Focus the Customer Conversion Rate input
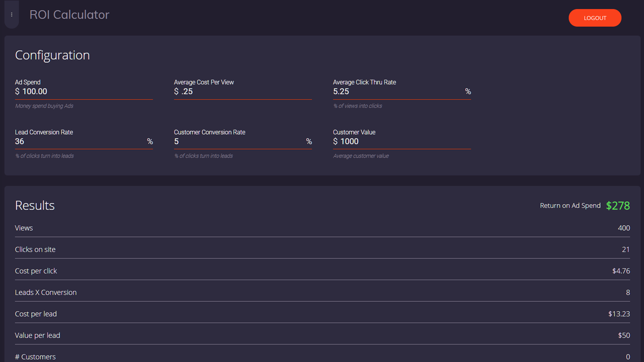The height and width of the screenshot is (362, 644). [239, 142]
